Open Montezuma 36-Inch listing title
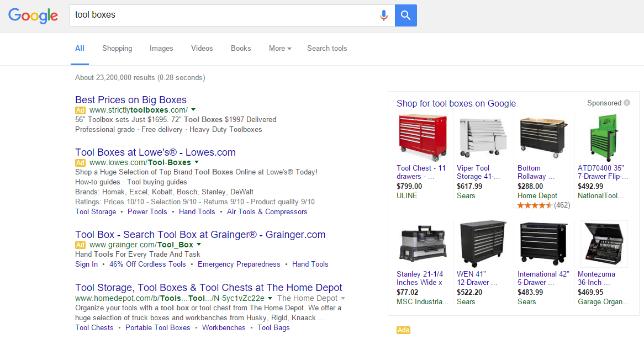 (597, 278)
